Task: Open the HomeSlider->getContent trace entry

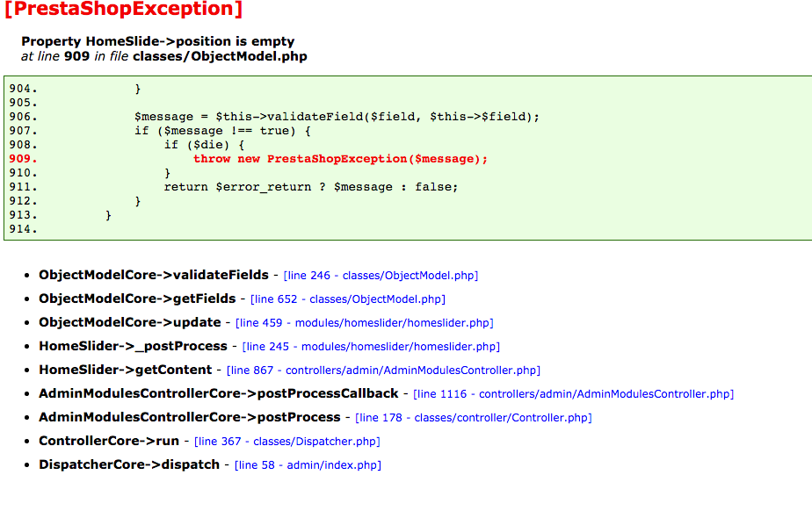Action: 126,370
